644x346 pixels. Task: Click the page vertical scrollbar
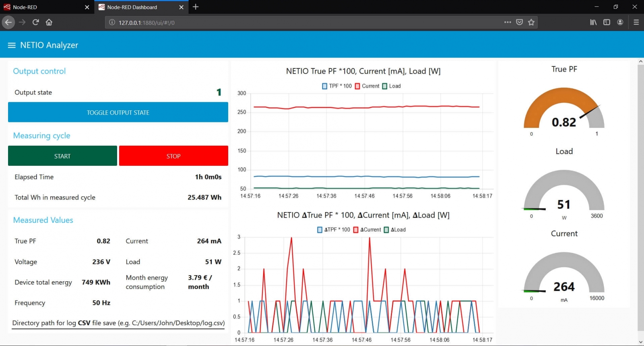[641, 197]
